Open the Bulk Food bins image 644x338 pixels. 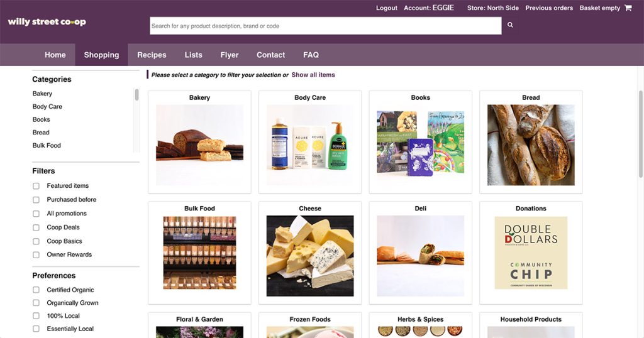(199, 253)
